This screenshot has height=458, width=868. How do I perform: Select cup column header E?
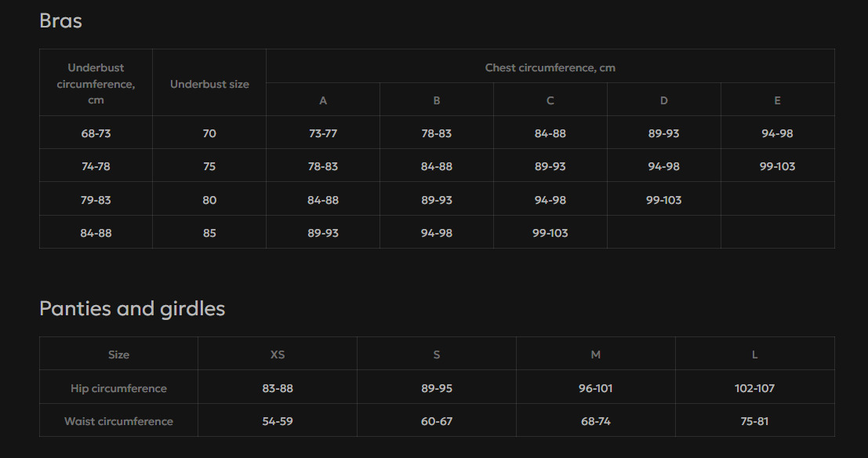click(778, 100)
